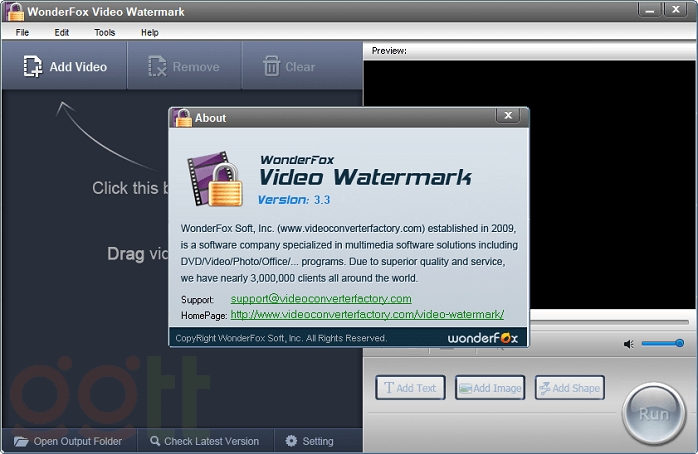This screenshot has height=454, width=698.
Task: Open the Help menu
Action: (x=150, y=32)
